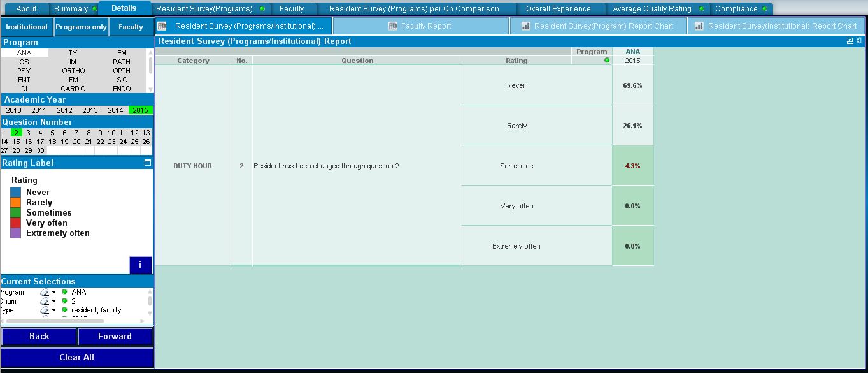
Task: Open Resident Survey(Institutional) Report Chart
Action: point(776,26)
